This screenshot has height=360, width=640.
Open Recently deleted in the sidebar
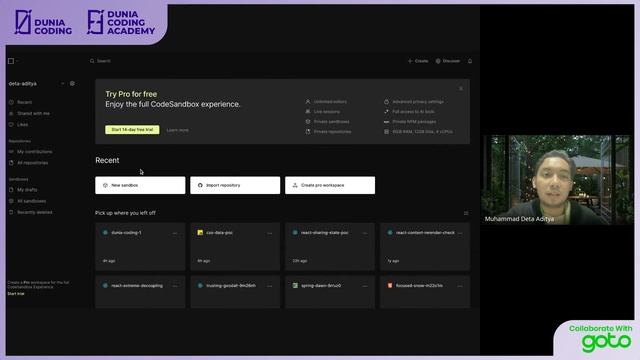35,212
